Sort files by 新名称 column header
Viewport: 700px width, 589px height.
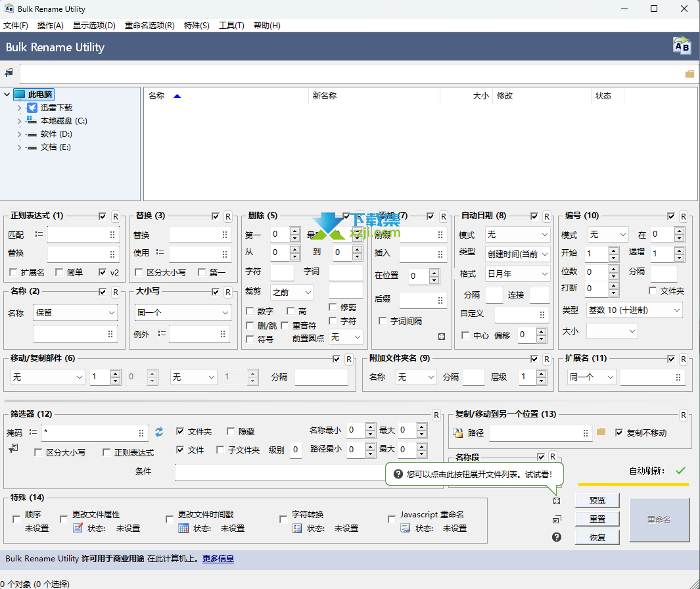374,96
